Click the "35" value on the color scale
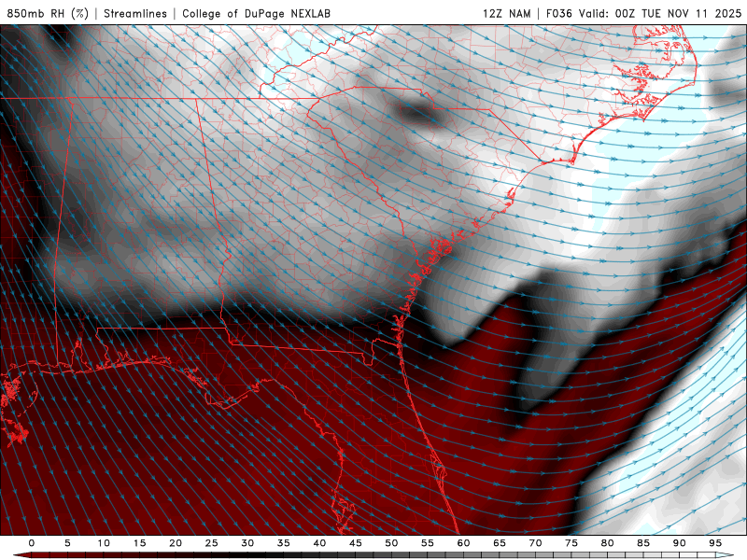 [284, 543]
